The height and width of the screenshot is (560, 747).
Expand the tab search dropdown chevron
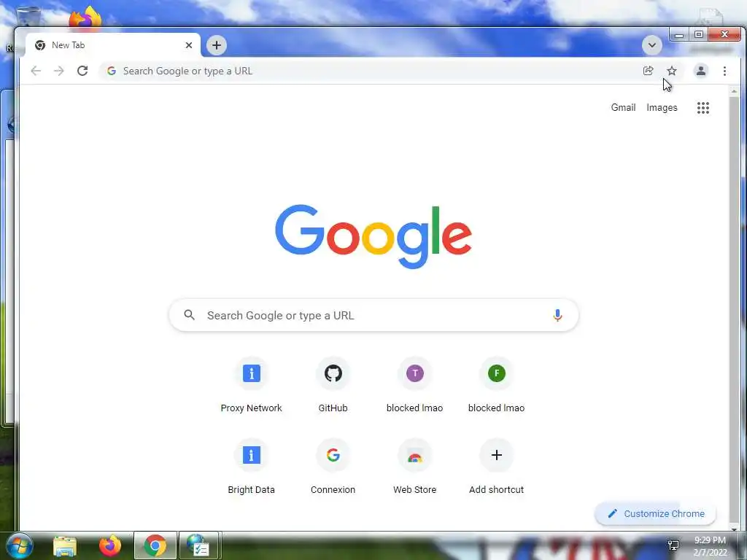pos(651,45)
